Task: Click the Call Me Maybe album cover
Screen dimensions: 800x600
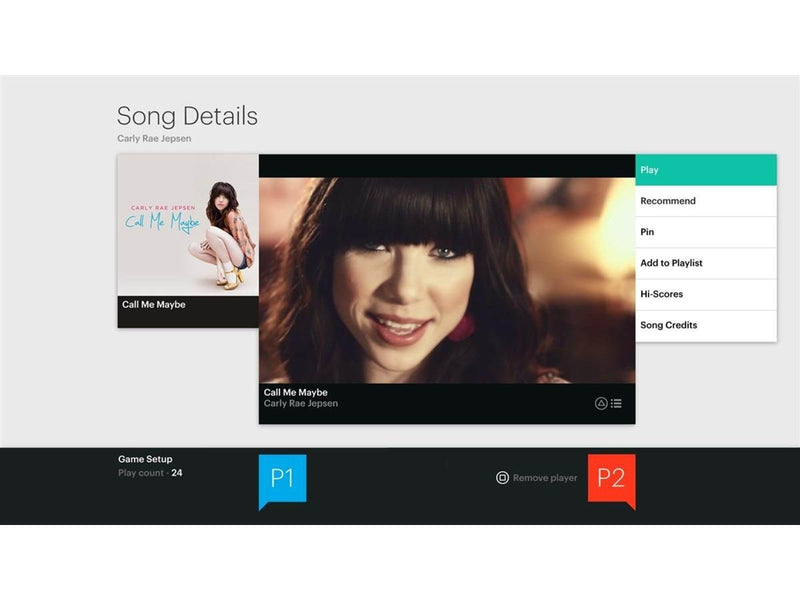Action: coord(188,225)
